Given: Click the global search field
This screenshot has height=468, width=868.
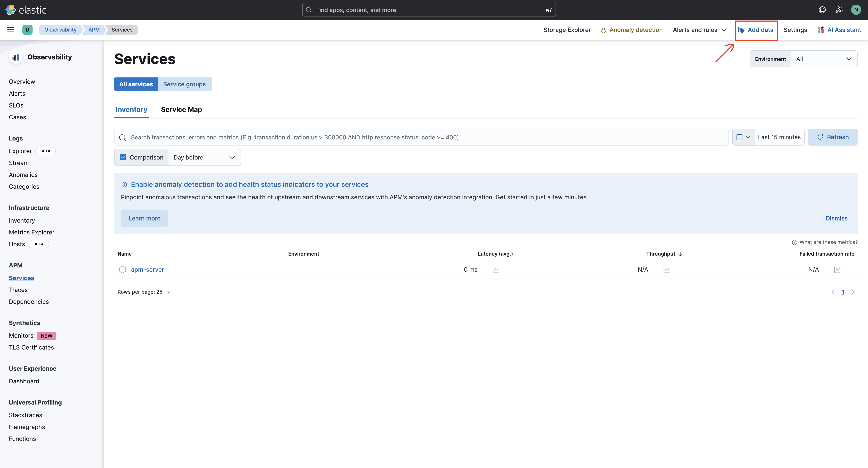Looking at the screenshot, I should click(x=429, y=10).
